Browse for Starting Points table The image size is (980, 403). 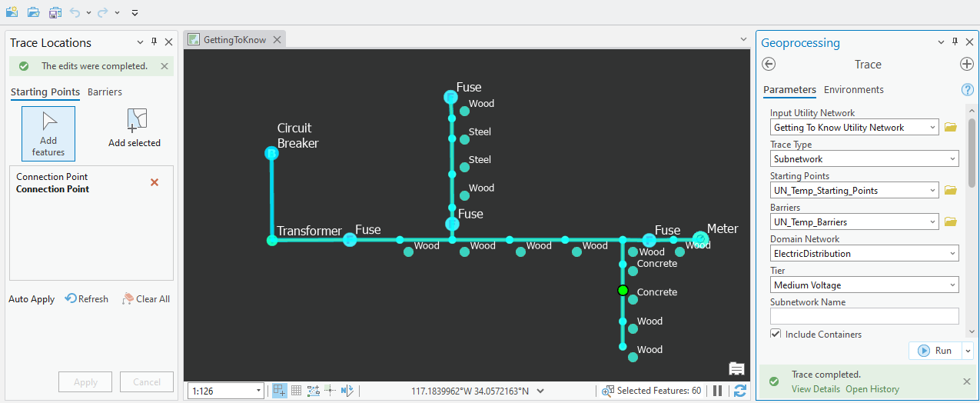(x=951, y=191)
